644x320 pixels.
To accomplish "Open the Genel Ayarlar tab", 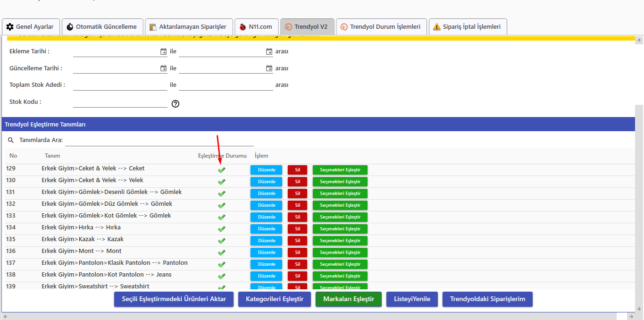I will pos(31,27).
